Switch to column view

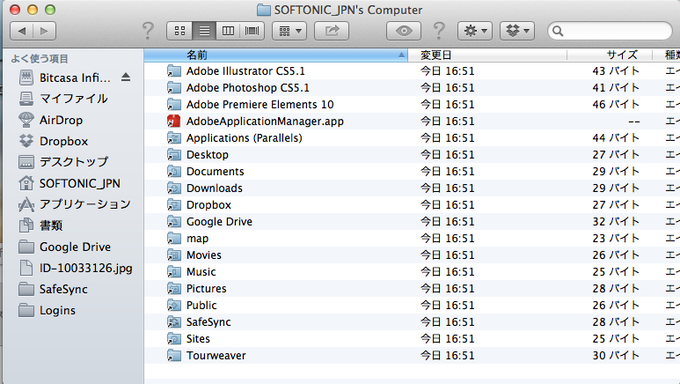pyautogui.click(x=228, y=31)
